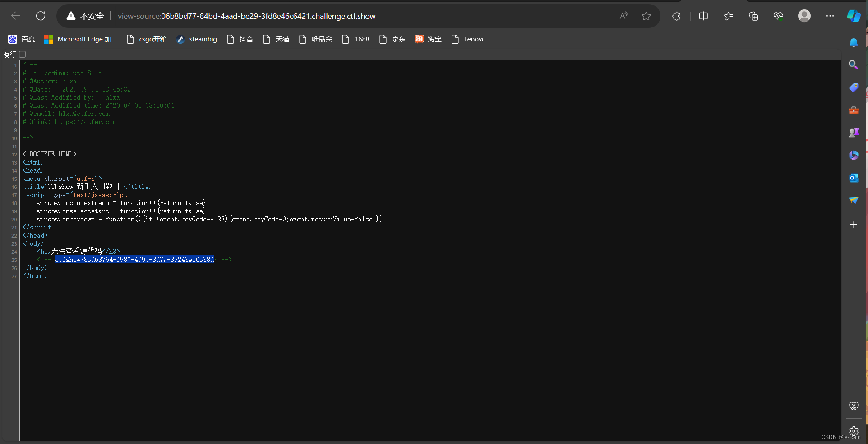
Task: Open the Settings and more menu
Action: tap(830, 16)
